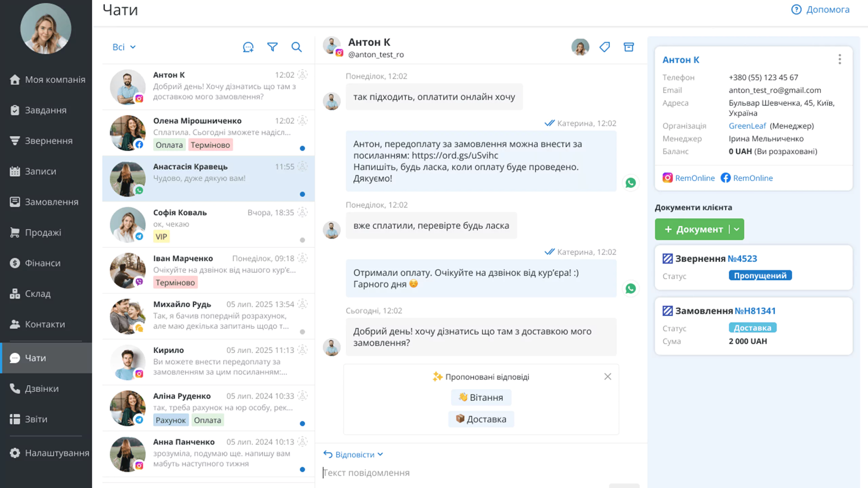Open the chat with Антон К

pos(209,87)
